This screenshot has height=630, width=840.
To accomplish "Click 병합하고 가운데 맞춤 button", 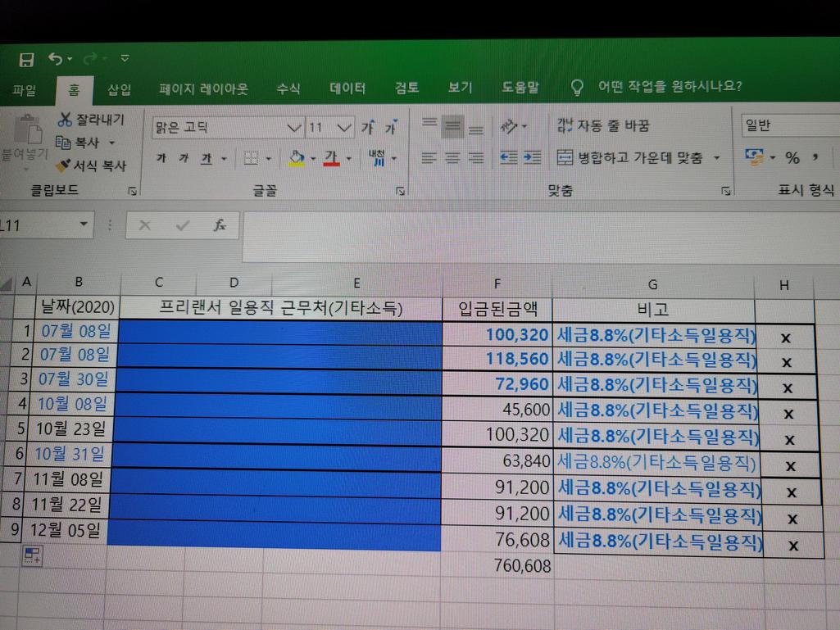I will tap(629, 157).
